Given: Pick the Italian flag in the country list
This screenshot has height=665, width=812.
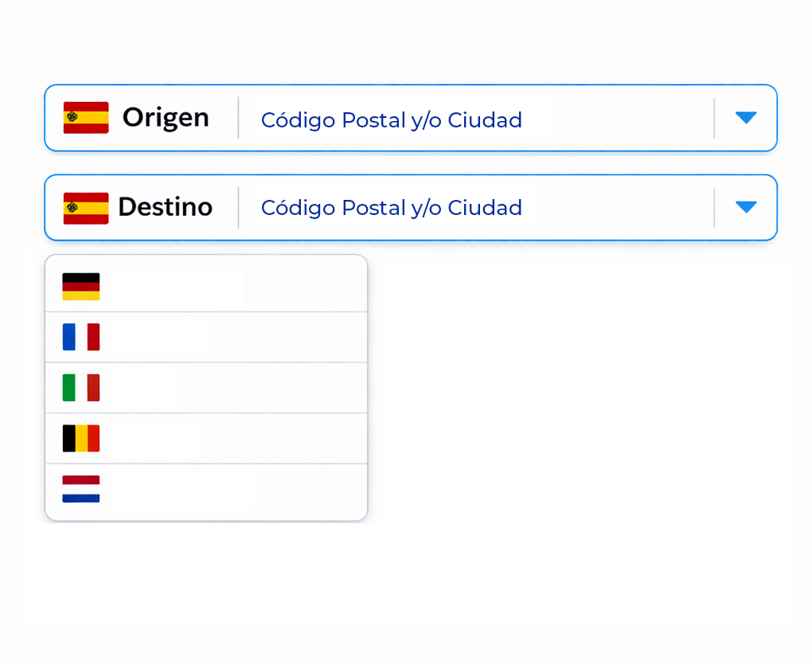Looking at the screenshot, I should pyautogui.click(x=81, y=388).
